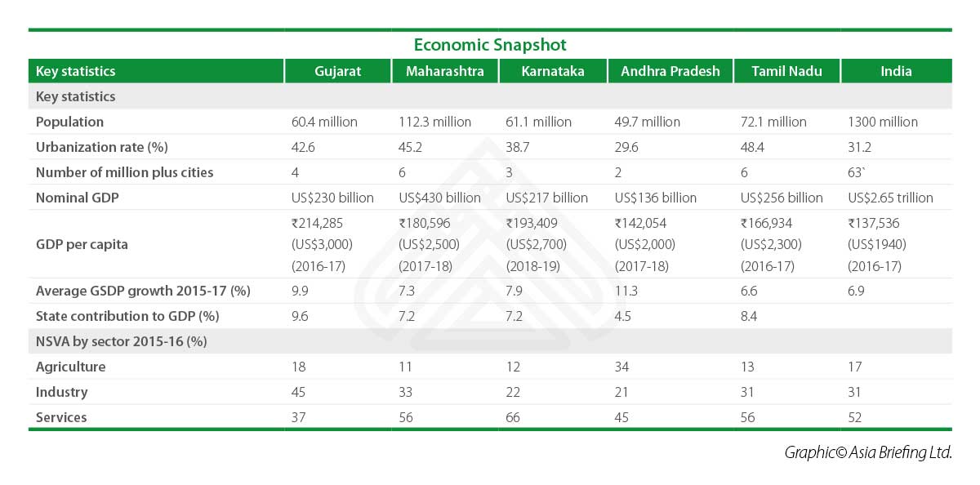Click the Karnataka column header
This screenshot has height=485, width=980.
553,71
